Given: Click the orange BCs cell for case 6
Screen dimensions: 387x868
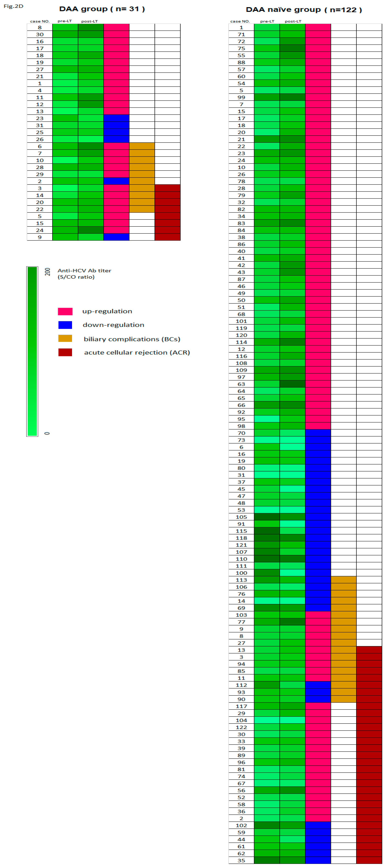Looking at the screenshot, I should (141, 146).
